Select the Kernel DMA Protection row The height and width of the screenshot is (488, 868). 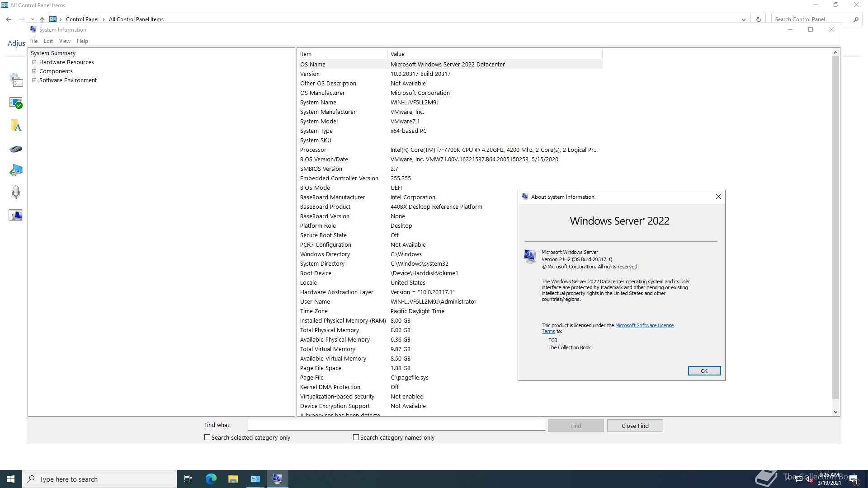click(x=450, y=387)
